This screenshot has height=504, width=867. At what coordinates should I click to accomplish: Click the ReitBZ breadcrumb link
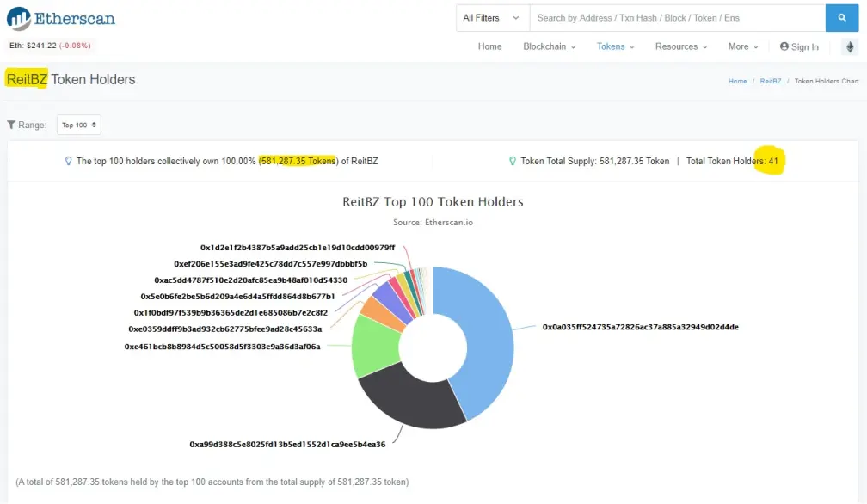pyautogui.click(x=771, y=81)
